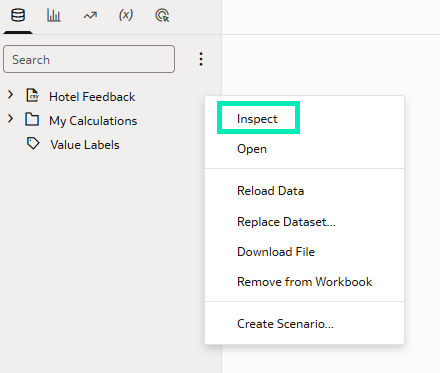Select the Hotel Feedback dataset row
This screenshot has height=373, width=440.
[x=92, y=97]
